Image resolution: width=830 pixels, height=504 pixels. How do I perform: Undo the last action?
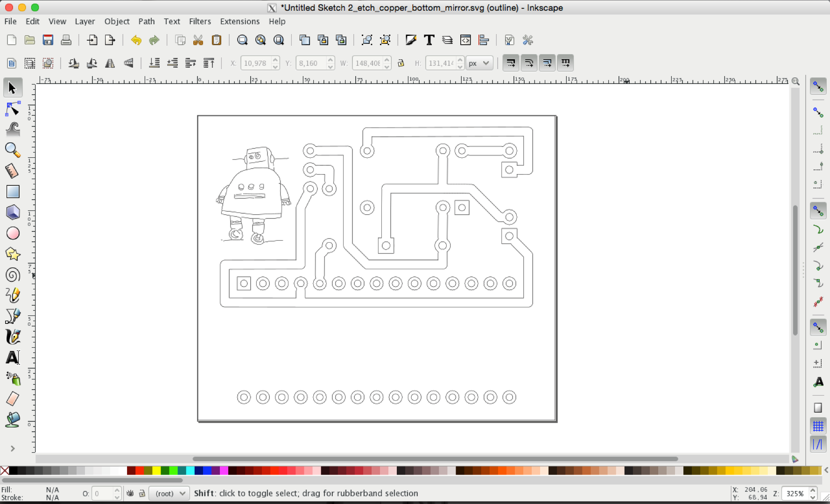136,40
